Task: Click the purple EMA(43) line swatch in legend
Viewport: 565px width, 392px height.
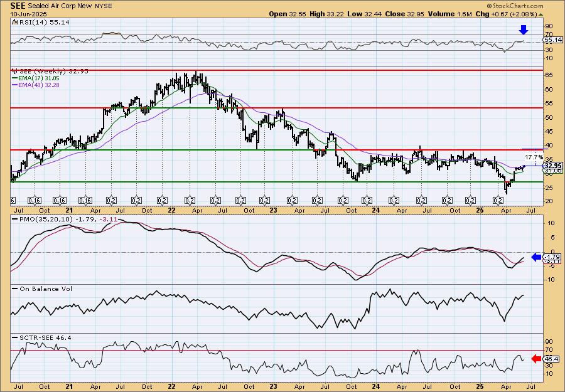Action: [14, 85]
